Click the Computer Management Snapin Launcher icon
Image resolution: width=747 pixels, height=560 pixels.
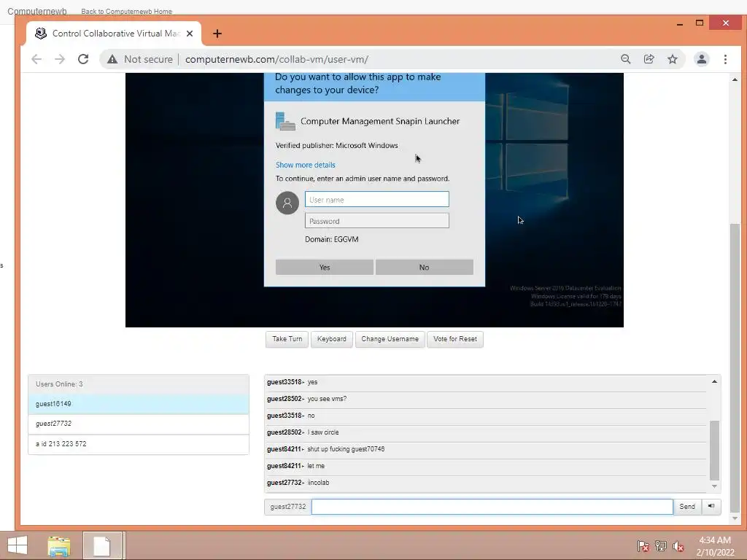click(285, 121)
